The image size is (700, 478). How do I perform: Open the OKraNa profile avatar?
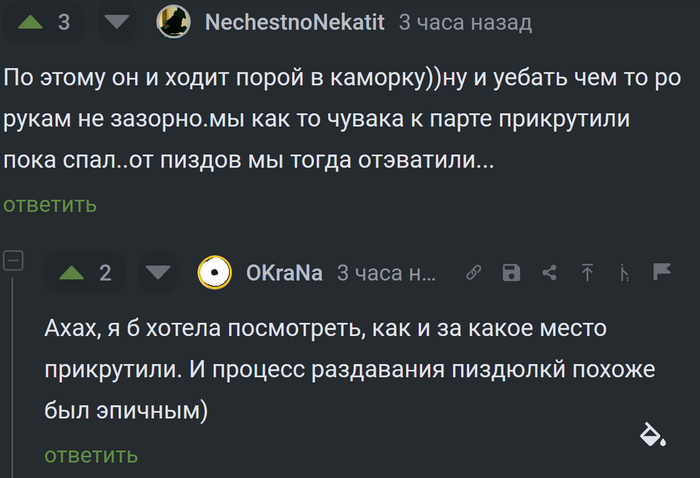coord(215,272)
